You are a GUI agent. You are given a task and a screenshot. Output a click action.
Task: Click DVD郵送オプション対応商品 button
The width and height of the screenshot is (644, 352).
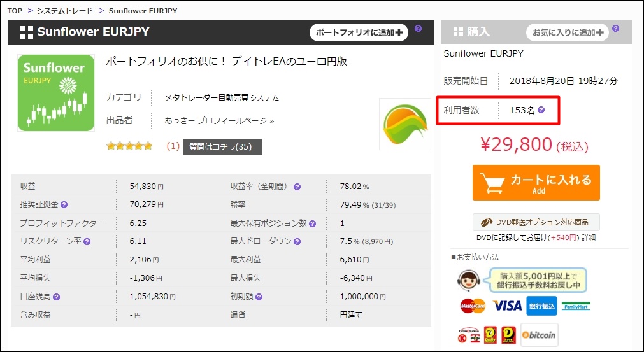[536, 222]
